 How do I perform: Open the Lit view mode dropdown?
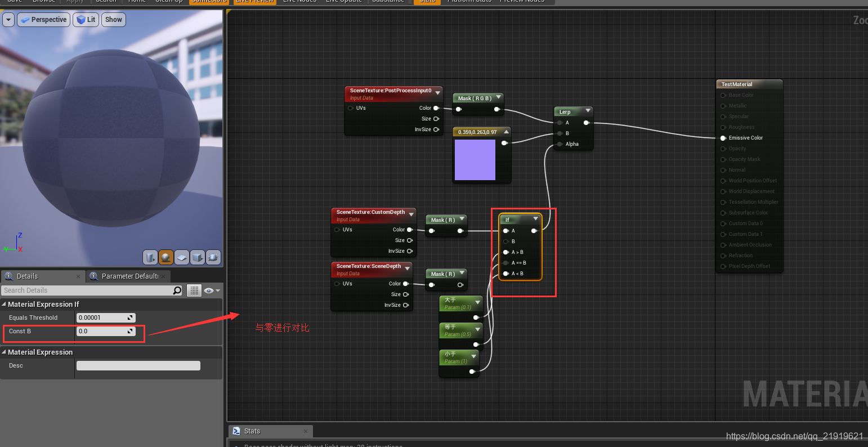[86, 20]
